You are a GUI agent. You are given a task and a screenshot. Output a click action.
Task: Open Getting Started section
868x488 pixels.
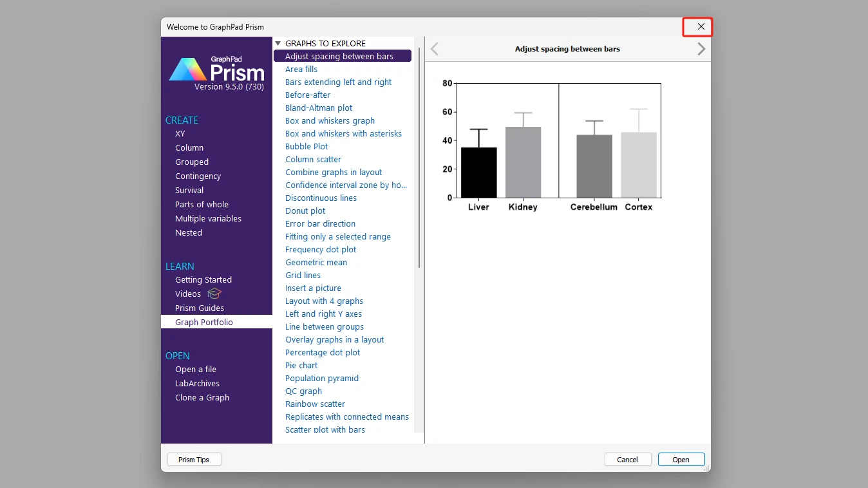203,279
